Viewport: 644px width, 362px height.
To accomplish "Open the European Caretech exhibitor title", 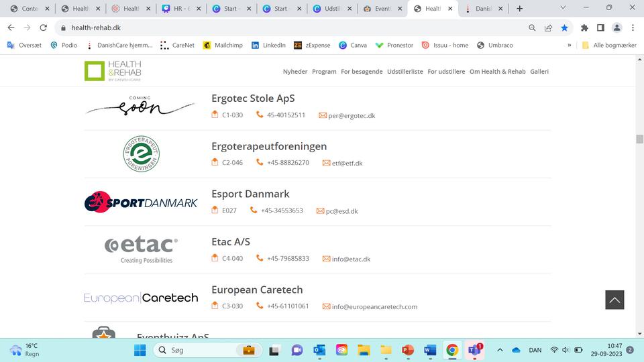I will (x=257, y=290).
